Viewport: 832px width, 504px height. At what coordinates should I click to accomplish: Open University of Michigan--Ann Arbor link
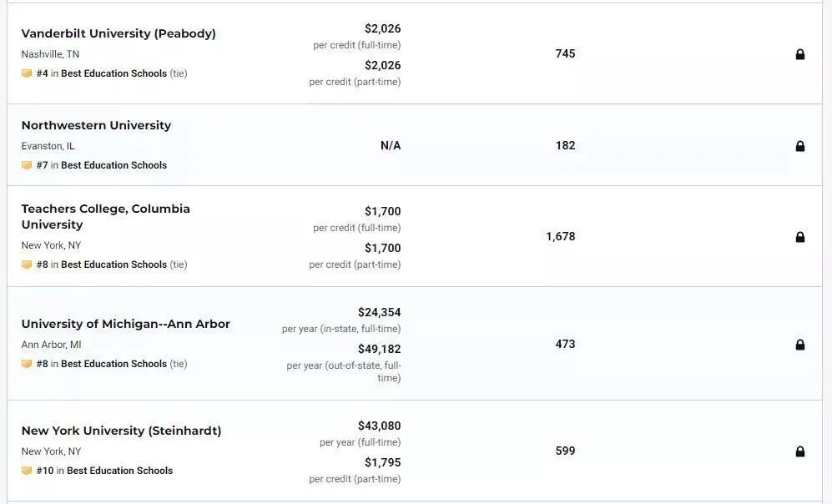(x=125, y=324)
